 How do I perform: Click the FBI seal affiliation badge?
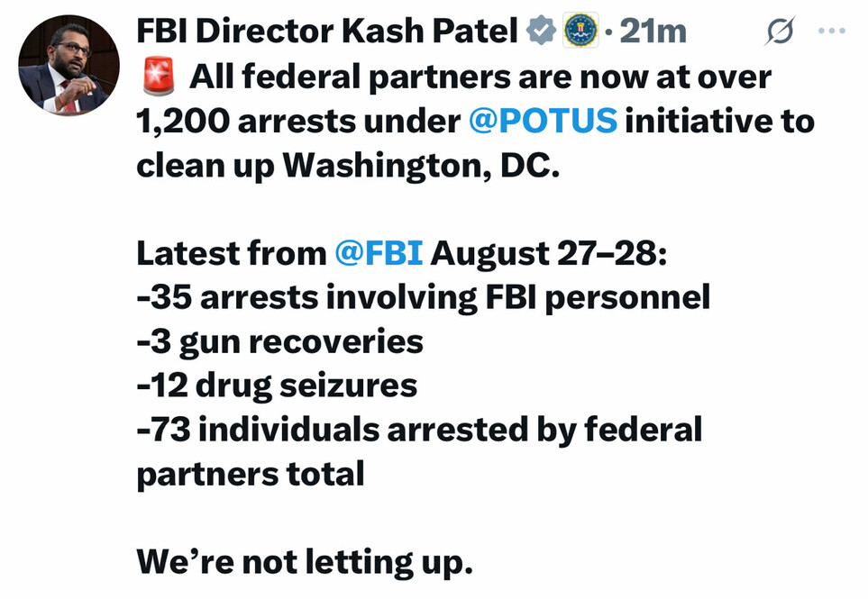580,32
